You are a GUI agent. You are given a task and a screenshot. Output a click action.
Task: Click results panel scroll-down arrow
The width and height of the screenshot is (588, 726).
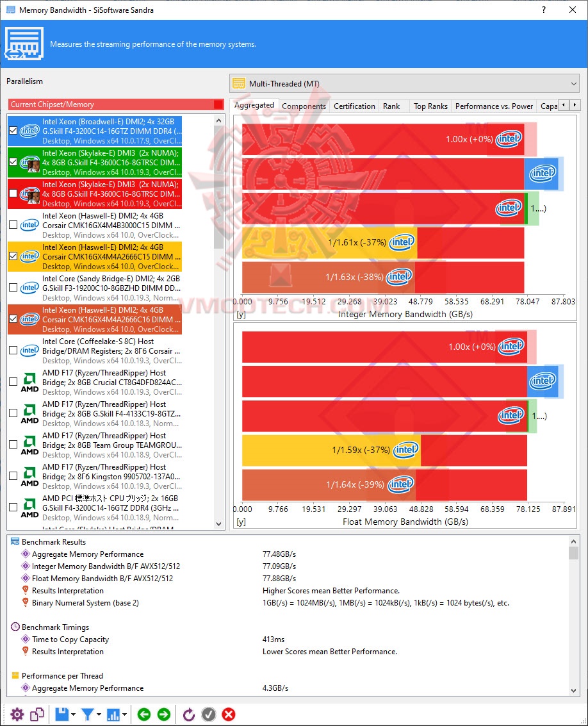(x=574, y=690)
